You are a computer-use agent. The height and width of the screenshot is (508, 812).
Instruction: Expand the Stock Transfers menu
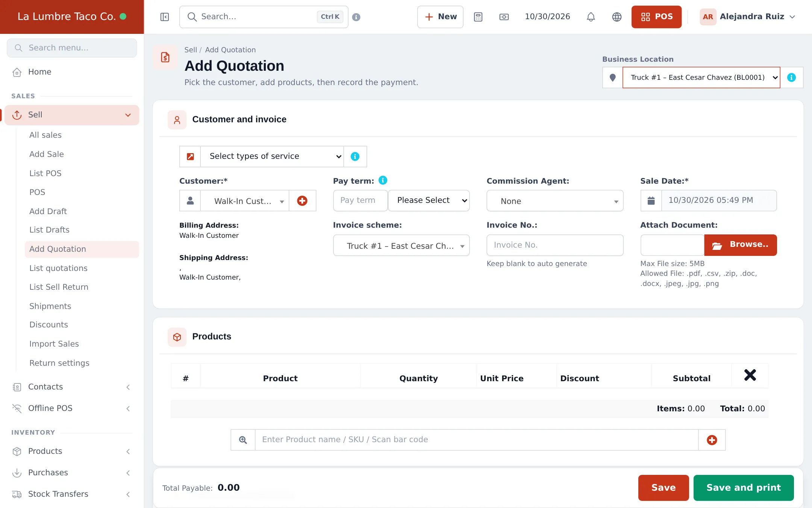click(x=72, y=494)
